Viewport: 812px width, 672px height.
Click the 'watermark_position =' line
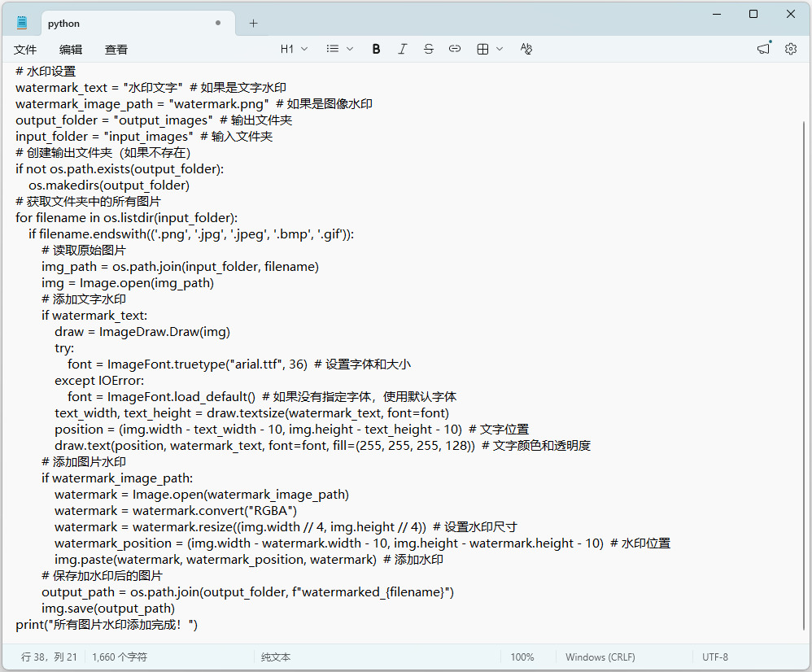click(363, 543)
